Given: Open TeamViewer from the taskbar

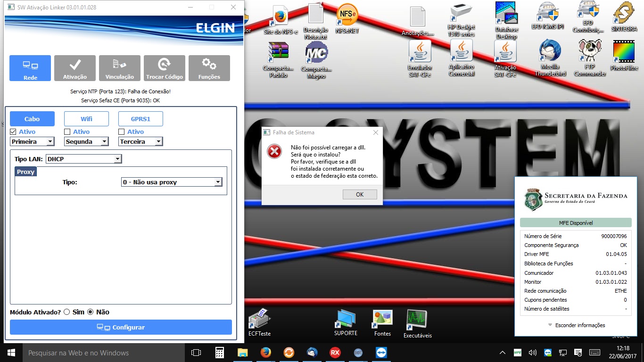Looking at the screenshot, I should (381, 353).
